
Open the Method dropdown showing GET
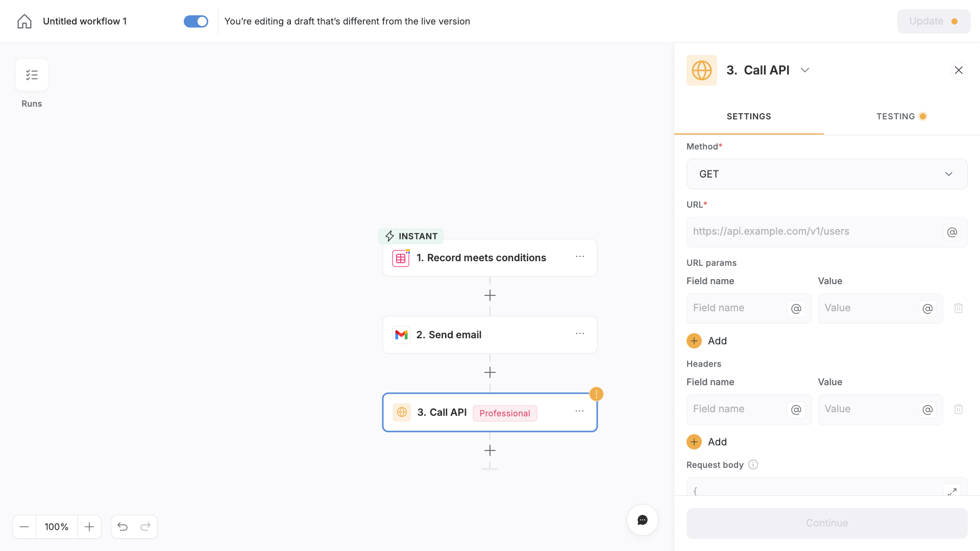click(826, 174)
